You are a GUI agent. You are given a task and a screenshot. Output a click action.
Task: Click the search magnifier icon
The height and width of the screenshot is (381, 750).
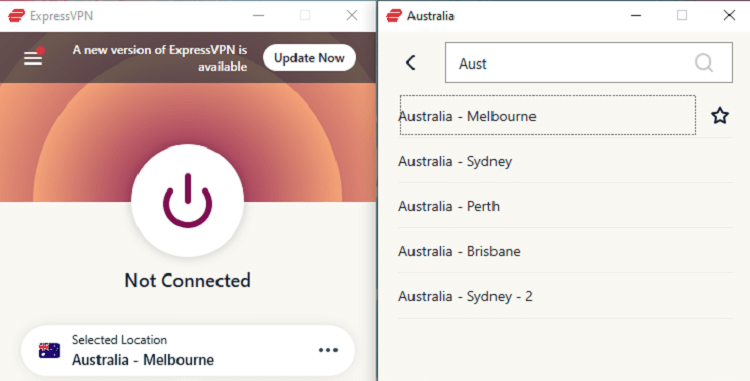click(704, 62)
